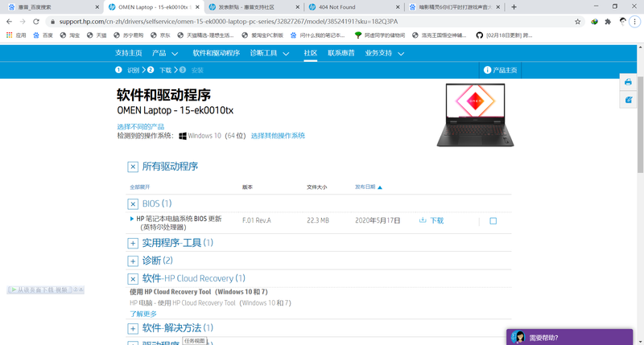Open the 诊断工具 dropdown menu

tap(270, 53)
